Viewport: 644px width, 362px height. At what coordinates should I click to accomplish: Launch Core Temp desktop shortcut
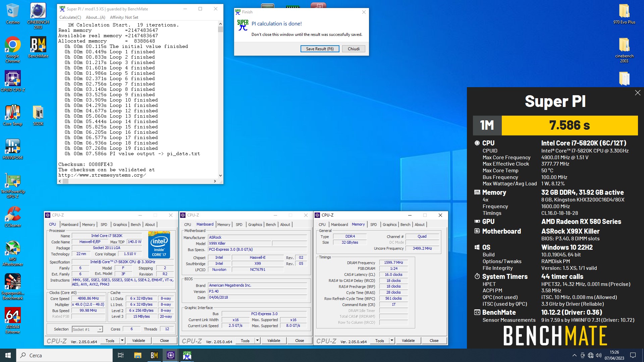click(13, 115)
